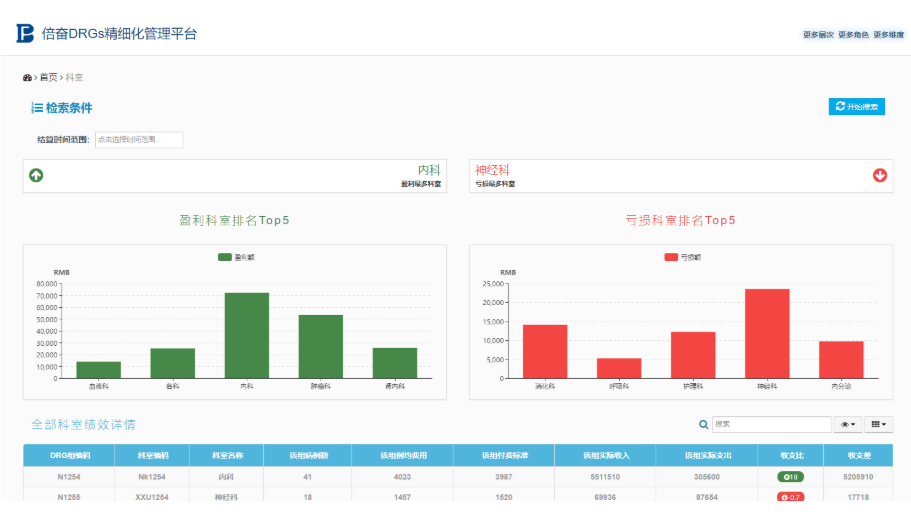This screenshot has height=531, width=911.
Task: Click the tallest green 内科 bar in chart
Action: [246, 335]
